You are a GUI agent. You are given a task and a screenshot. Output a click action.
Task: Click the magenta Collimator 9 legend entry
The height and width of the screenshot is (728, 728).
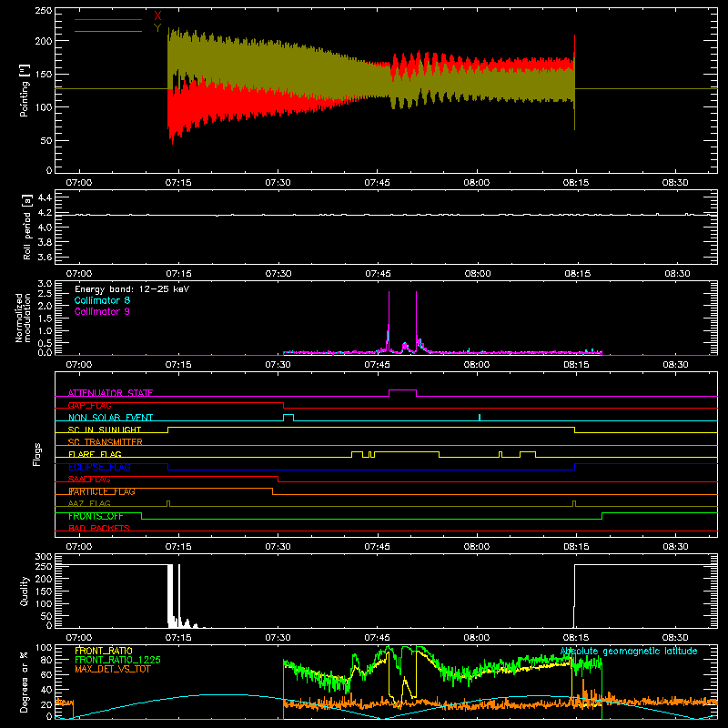102,311
